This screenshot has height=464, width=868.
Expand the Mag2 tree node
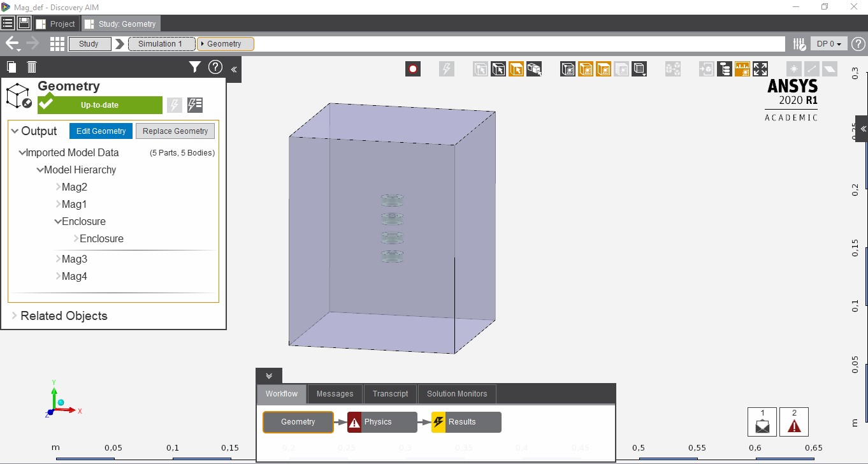coord(58,187)
